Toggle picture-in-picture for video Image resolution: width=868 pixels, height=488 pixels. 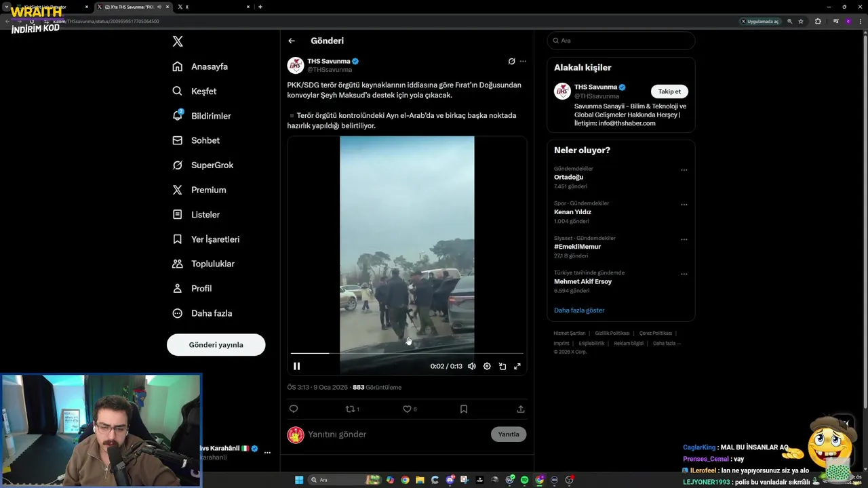[x=502, y=366]
